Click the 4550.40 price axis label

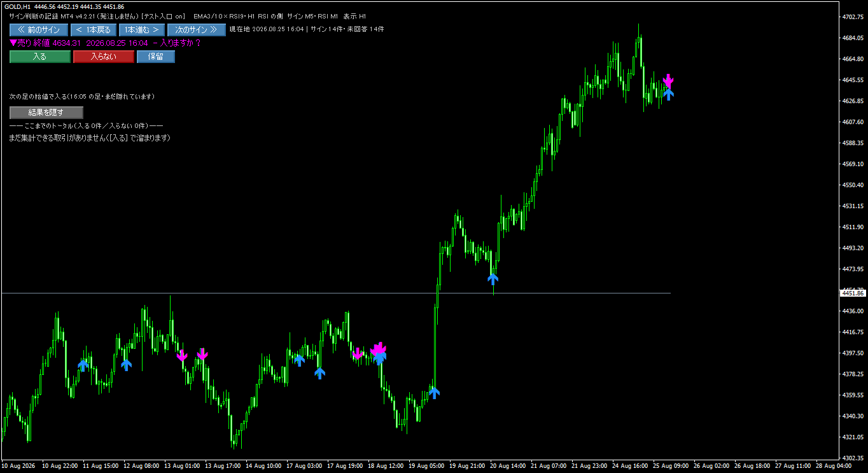point(853,185)
